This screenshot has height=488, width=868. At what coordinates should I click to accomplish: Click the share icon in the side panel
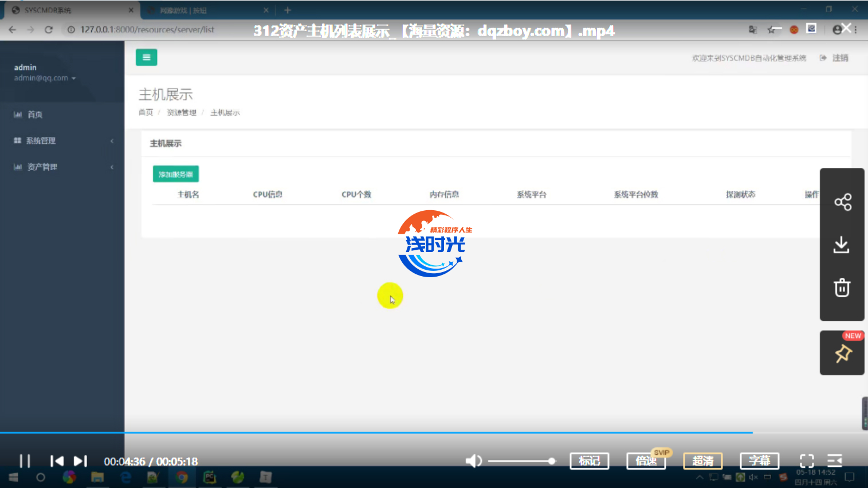pyautogui.click(x=842, y=202)
